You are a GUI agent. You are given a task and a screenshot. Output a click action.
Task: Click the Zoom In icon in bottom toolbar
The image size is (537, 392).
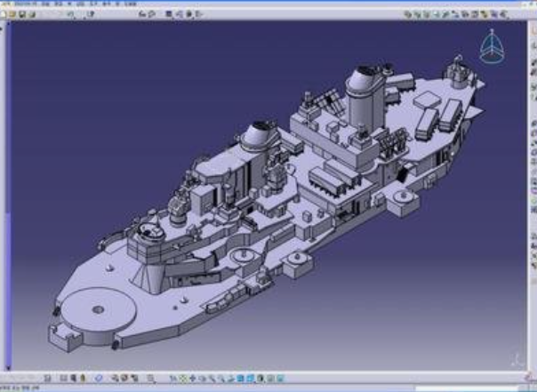(210, 377)
